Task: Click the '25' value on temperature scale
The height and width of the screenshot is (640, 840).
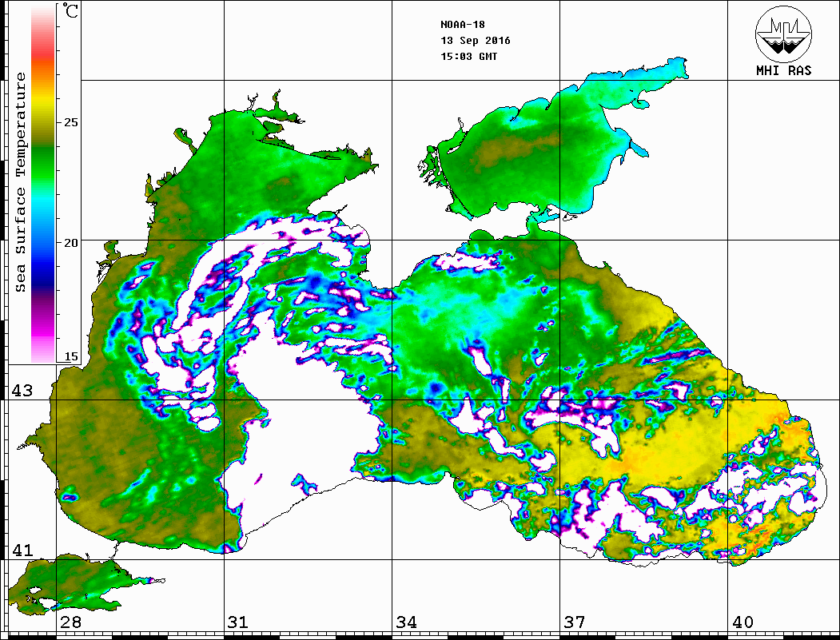Action: (x=70, y=122)
